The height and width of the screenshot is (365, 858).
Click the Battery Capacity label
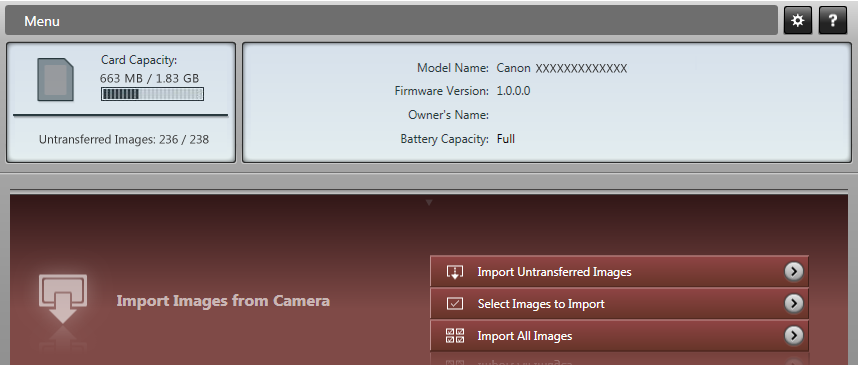[444, 139]
